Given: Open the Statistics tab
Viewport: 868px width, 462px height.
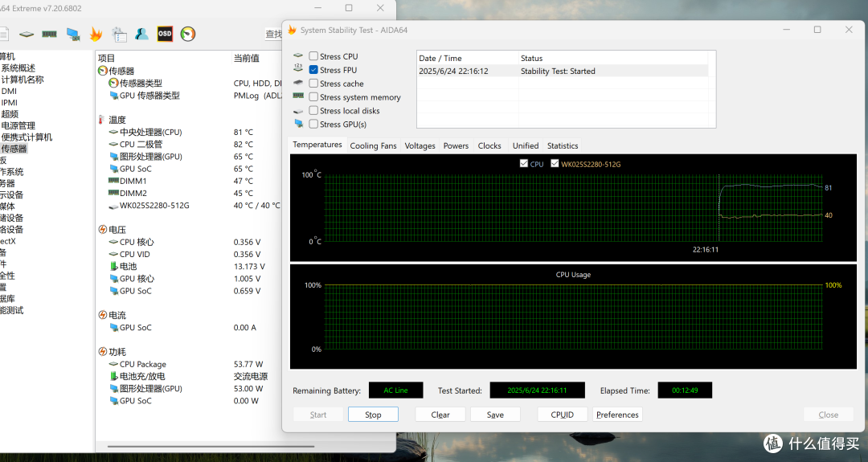Looking at the screenshot, I should click(563, 145).
